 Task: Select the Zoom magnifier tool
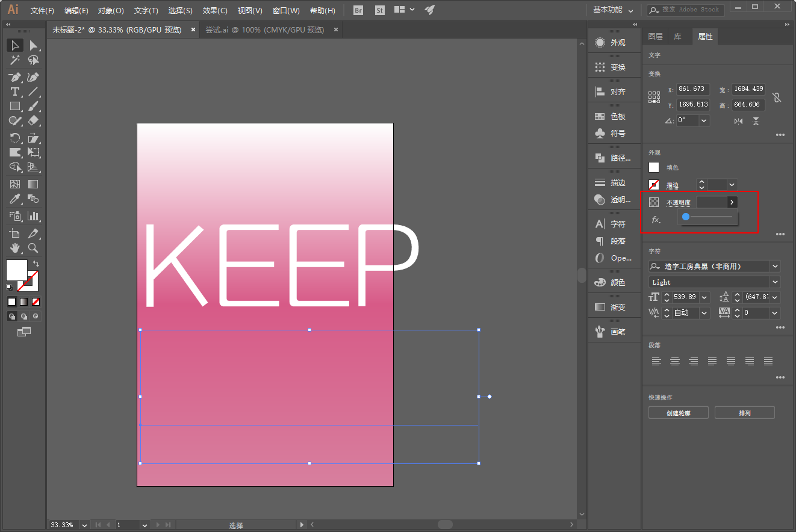pos(34,247)
